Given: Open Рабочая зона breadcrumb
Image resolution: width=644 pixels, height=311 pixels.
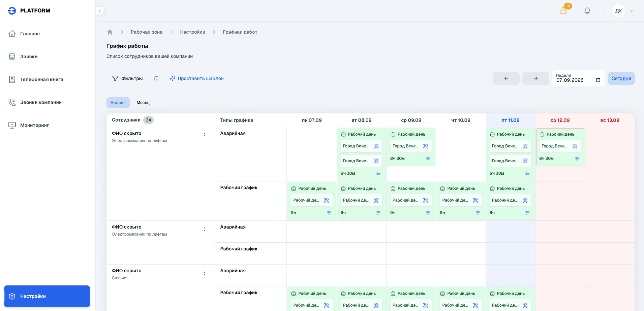Looking at the screenshot, I should click(x=147, y=32).
